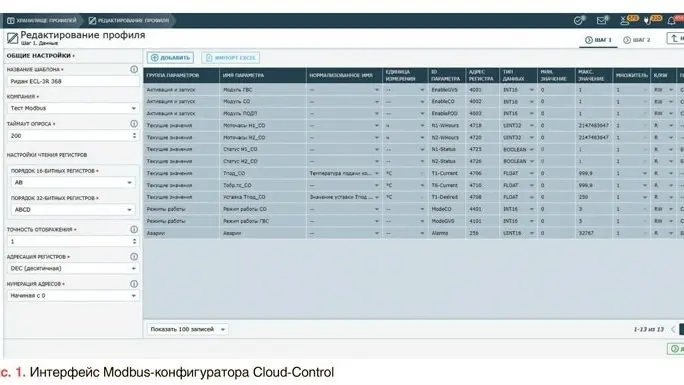Click the Моточасы Н2_СО cell
684x385 pixels.
[x=263, y=137]
